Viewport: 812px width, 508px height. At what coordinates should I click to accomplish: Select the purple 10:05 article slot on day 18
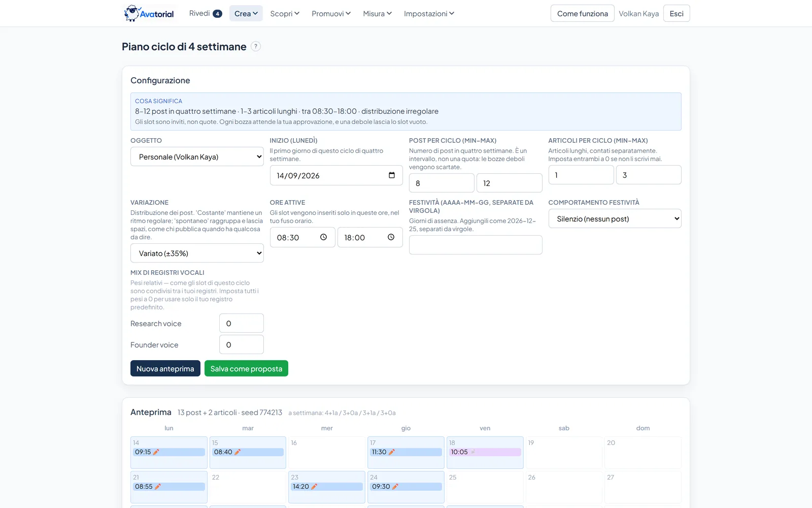[485, 452]
